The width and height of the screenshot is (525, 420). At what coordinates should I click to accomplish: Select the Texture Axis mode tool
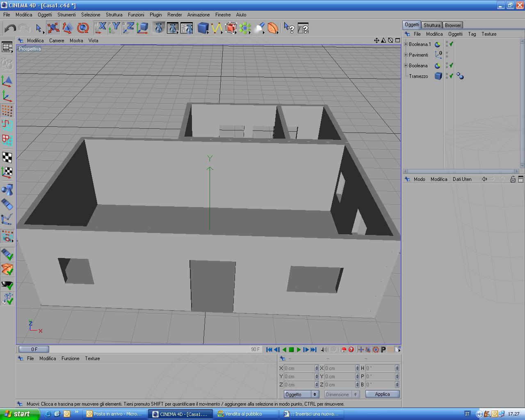click(x=7, y=172)
